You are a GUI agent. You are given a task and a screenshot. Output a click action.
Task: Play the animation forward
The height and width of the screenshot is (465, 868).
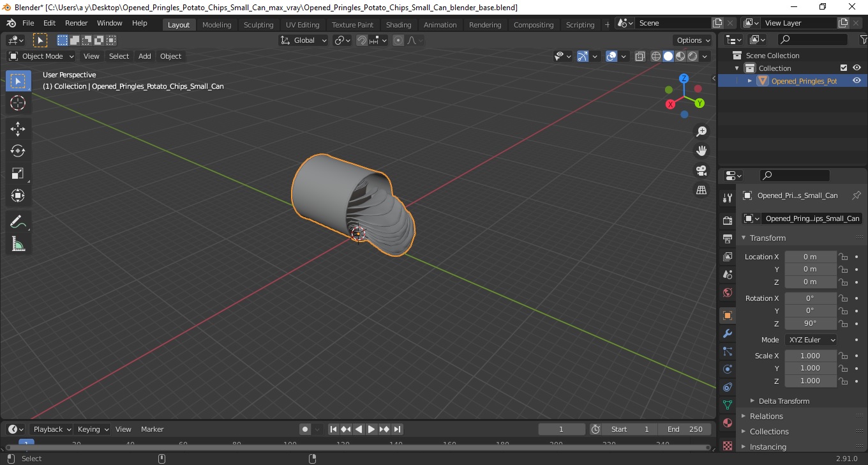tap(371, 429)
